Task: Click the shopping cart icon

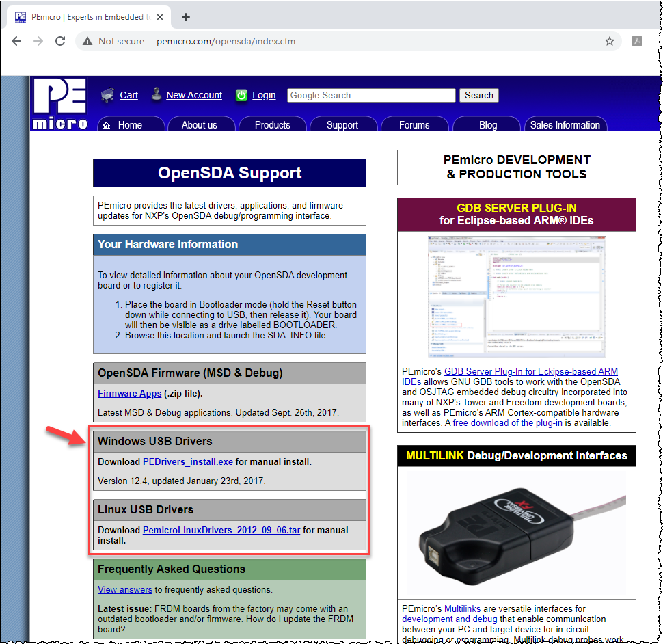Action: click(x=107, y=95)
